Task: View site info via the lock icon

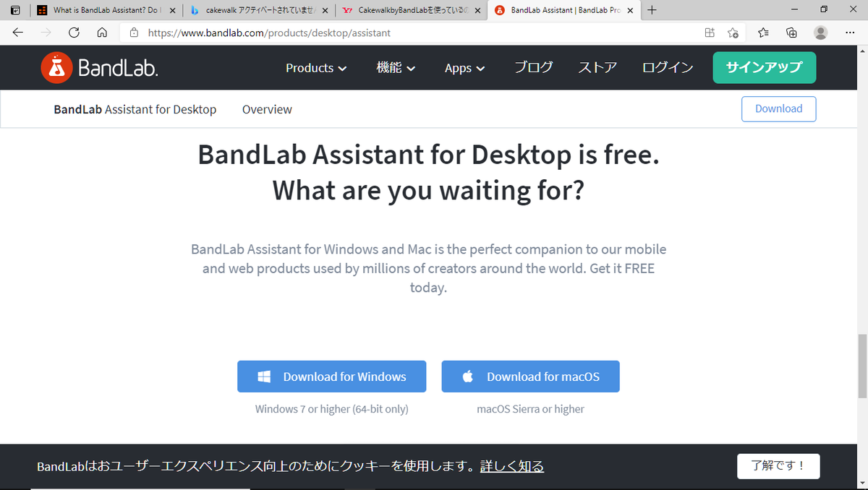Action: [134, 33]
